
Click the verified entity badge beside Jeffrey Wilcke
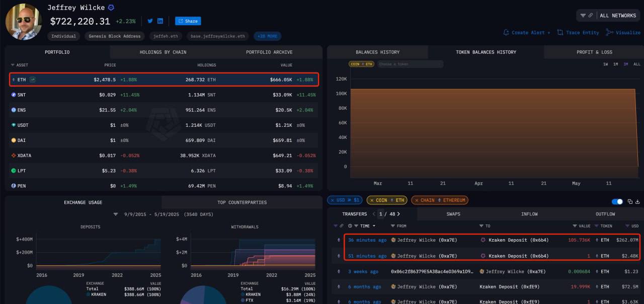point(111,8)
